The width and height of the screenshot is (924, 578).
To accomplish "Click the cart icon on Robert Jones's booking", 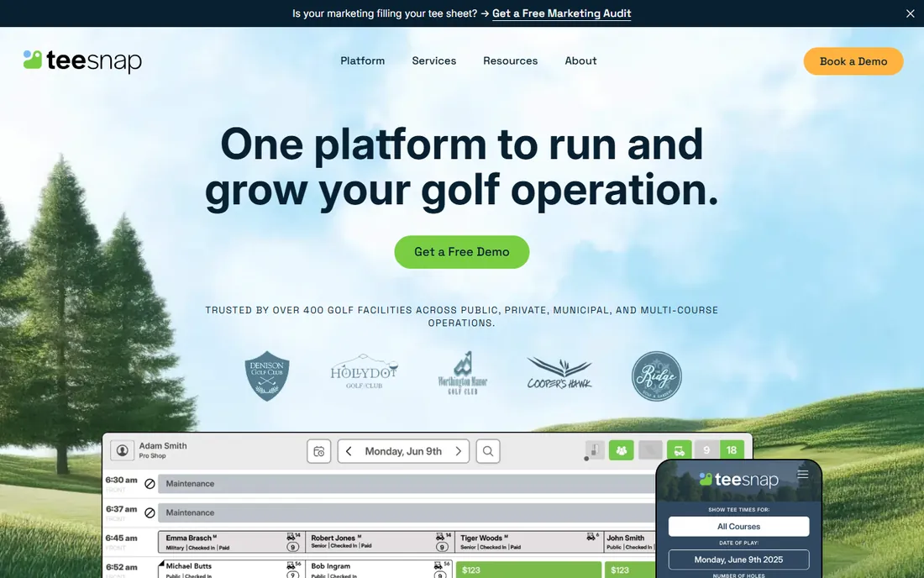I will [440, 537].
